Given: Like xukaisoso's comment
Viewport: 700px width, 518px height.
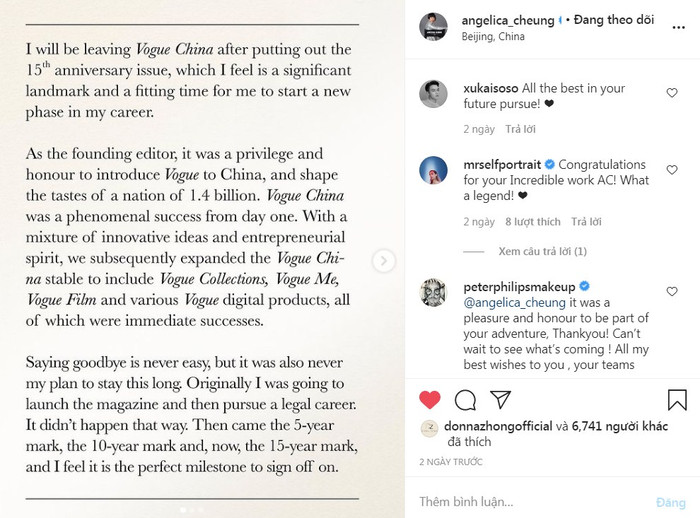Looking at the screenshot, I should point(672,93).
